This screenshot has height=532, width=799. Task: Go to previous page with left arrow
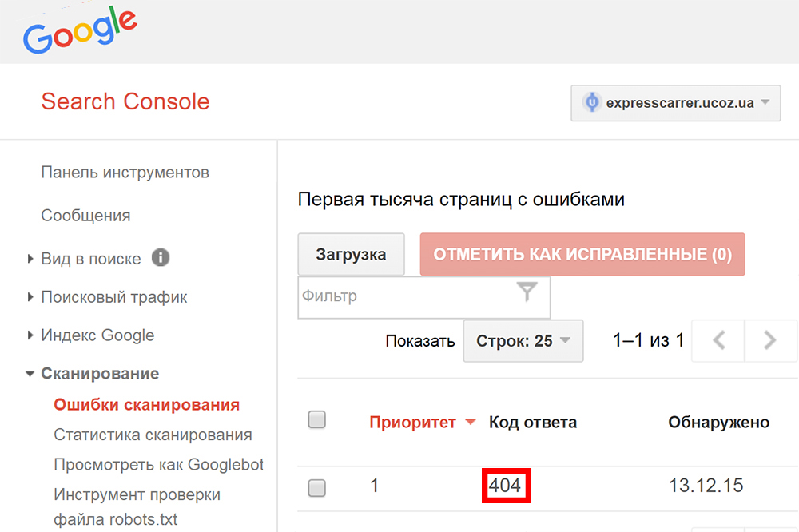coord(718,341)
